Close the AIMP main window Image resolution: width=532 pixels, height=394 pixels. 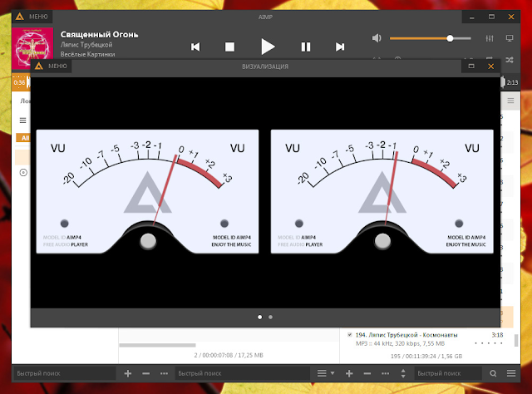[x=511, y=17]
